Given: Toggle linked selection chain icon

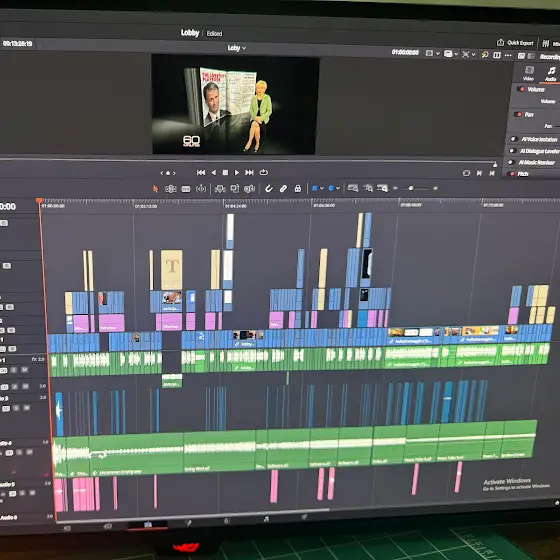Looking at the screenshot, I should tap(283, 189).
